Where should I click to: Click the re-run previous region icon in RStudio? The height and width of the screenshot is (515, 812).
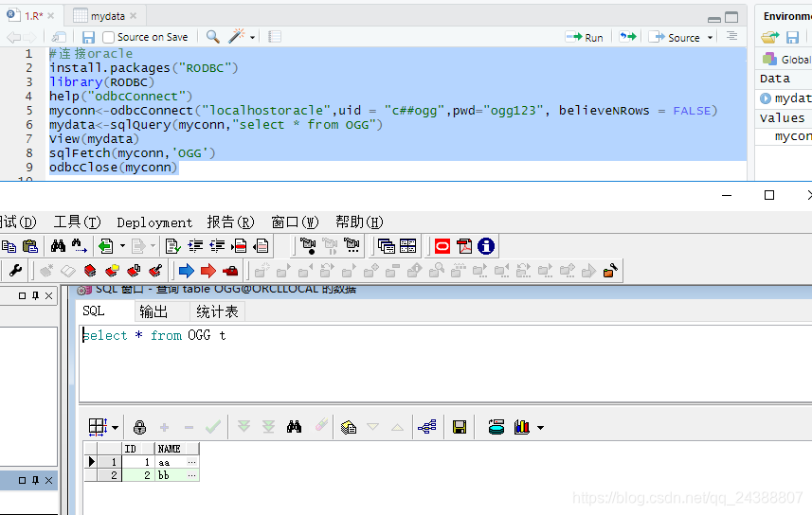[627, 37]
